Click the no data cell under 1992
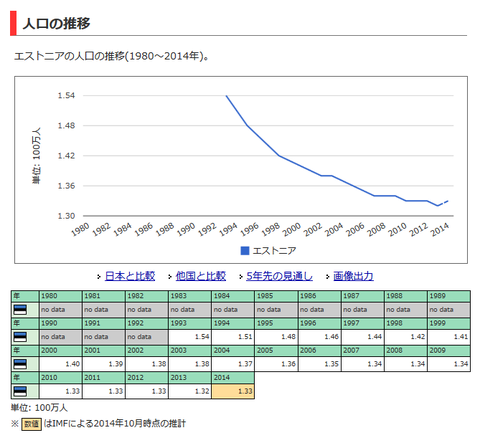Viewport: 480px width, 443px height. coord(147,337)
